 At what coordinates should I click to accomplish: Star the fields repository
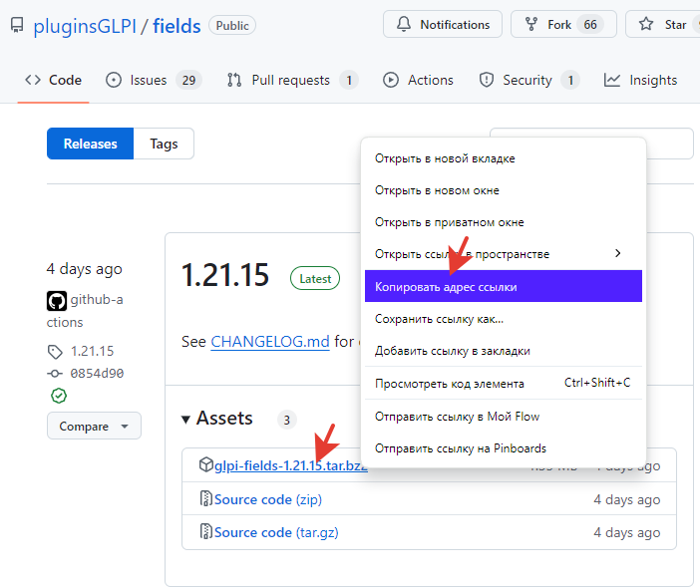(x=663, y=25)
